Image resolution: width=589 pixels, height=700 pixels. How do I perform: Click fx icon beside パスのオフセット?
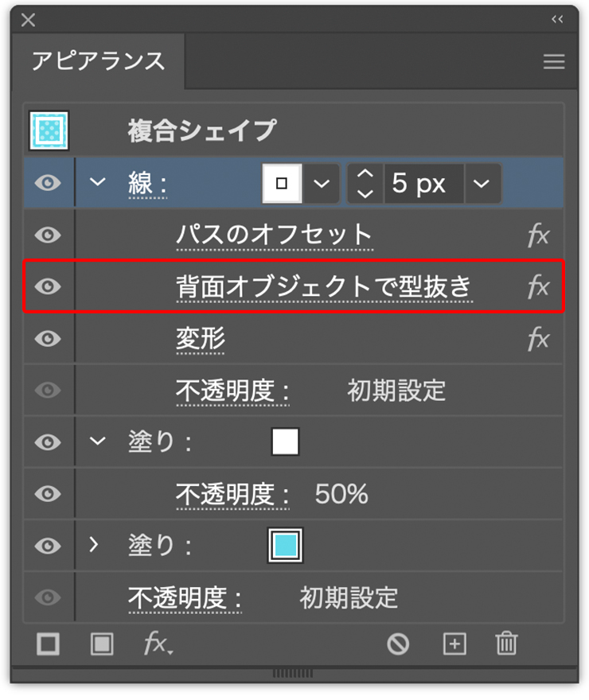[x=538, y=235]
